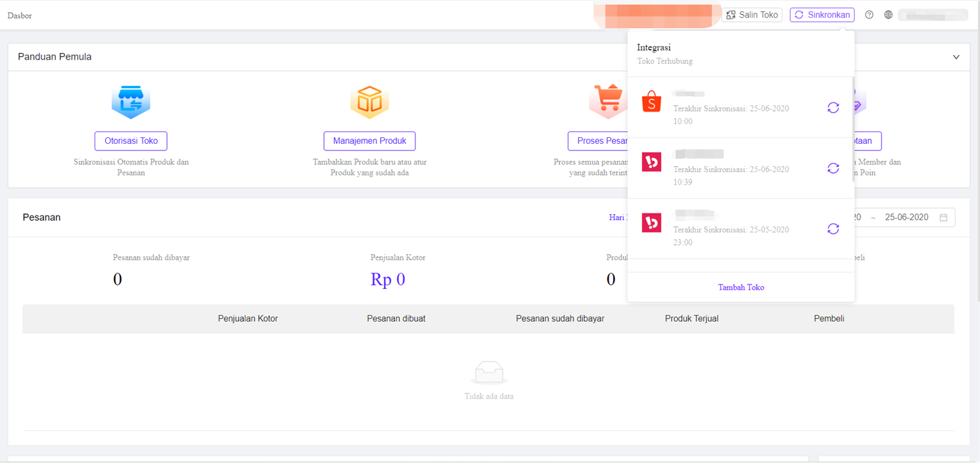
Task: Click the sync icon for store synced 10:39
Action: pos(833,168)
